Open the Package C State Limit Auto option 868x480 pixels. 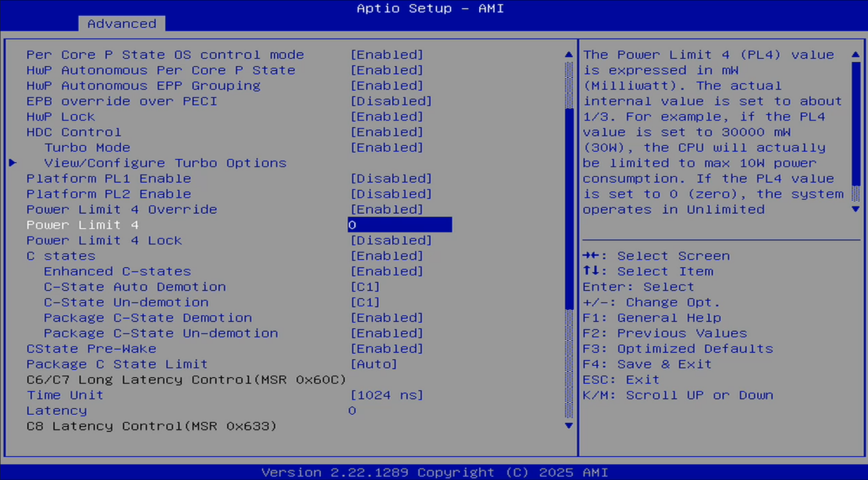(x=374, y=364)
